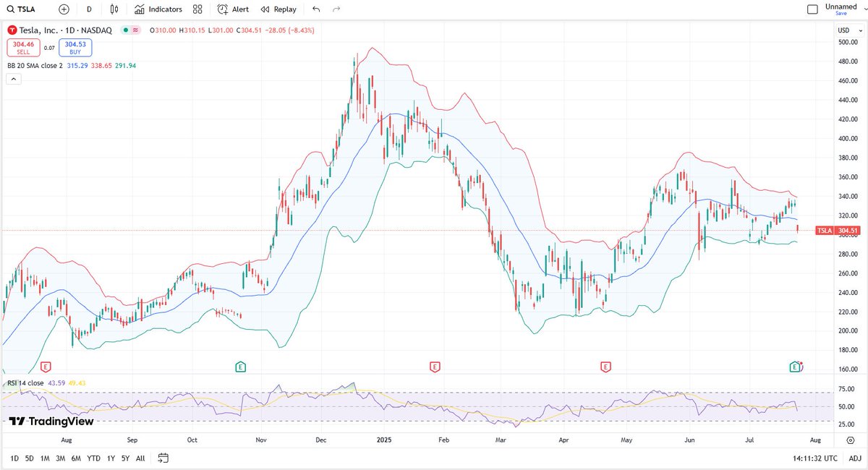Switch to the All date range
Screen dimensions: 868x470
140,458
